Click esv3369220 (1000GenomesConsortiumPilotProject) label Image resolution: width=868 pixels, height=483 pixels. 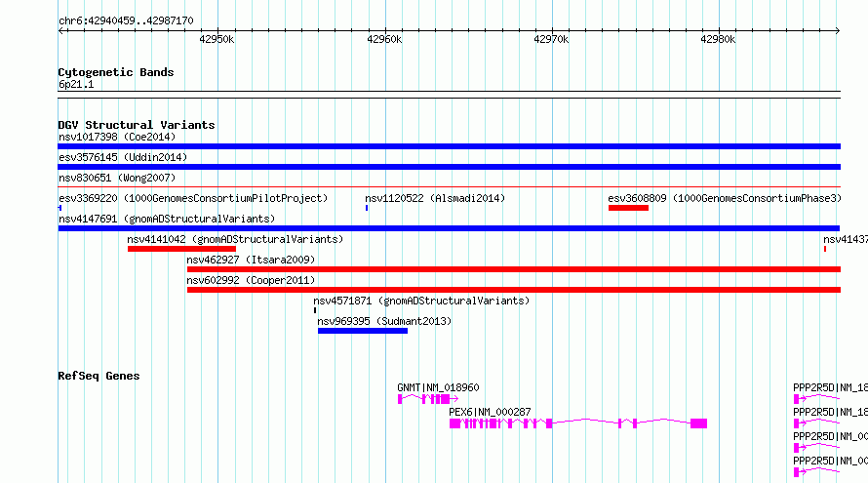tap(193, 198)
